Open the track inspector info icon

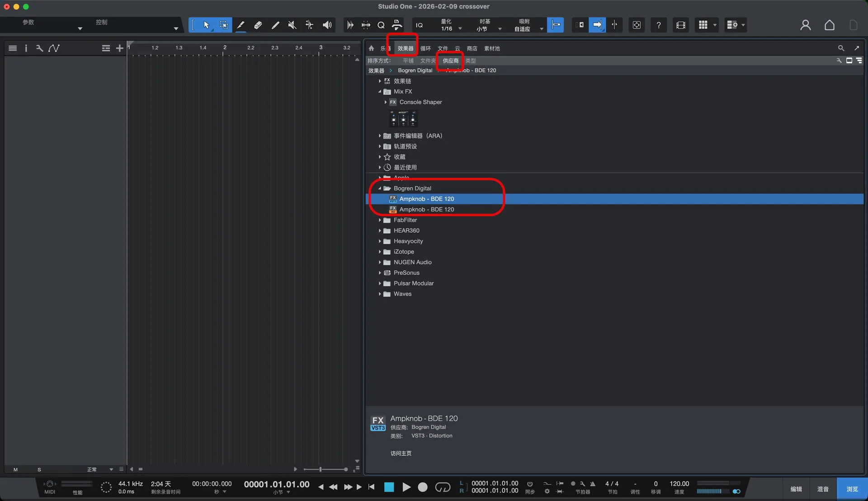tap(26, 48)
